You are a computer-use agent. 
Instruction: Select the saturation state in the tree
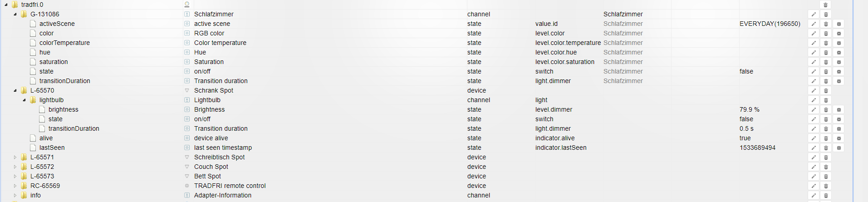(54, 62)
